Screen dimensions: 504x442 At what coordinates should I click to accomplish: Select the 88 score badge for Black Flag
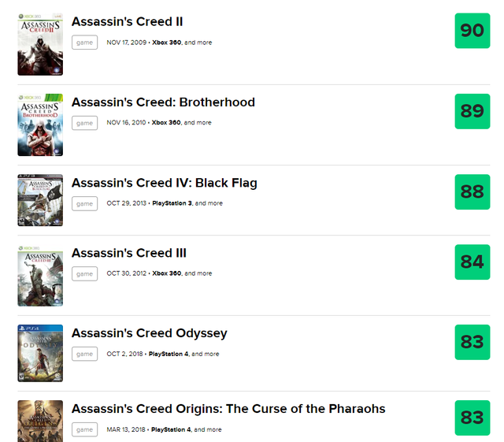(x=472, y=191)
